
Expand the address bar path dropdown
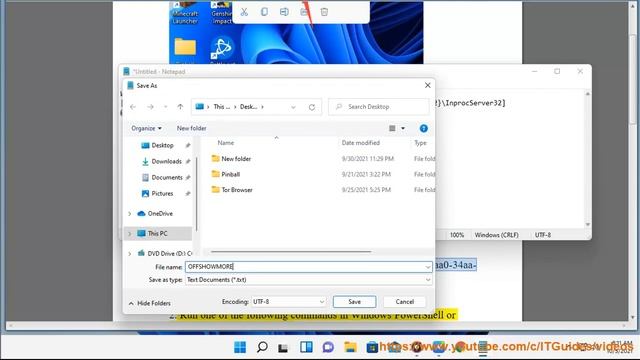click(x=293, y=107)
